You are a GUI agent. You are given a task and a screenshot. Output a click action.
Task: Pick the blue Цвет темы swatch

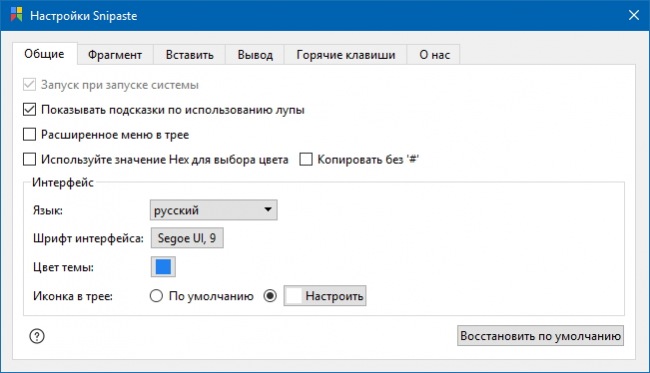163,267
